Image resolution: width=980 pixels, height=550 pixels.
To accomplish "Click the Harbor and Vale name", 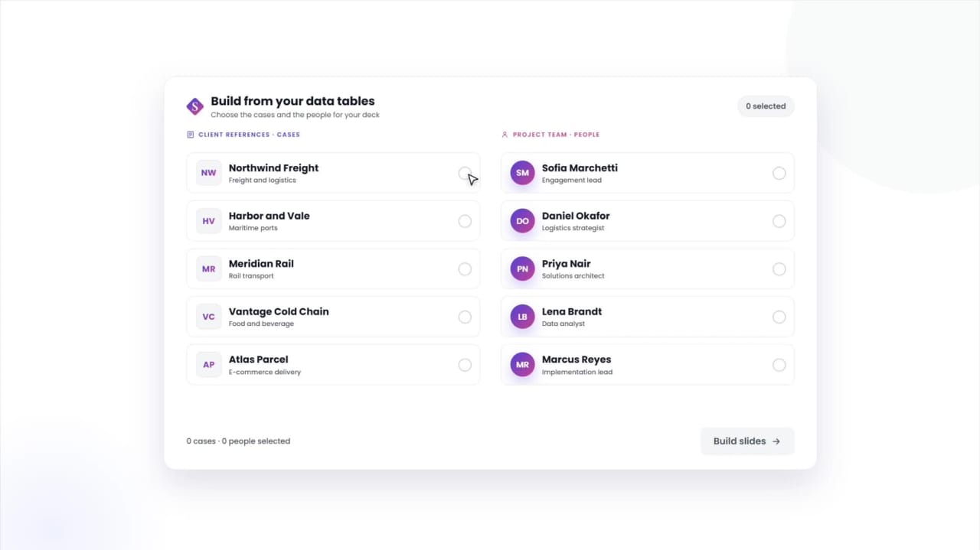I will click(x=269, y=216).
